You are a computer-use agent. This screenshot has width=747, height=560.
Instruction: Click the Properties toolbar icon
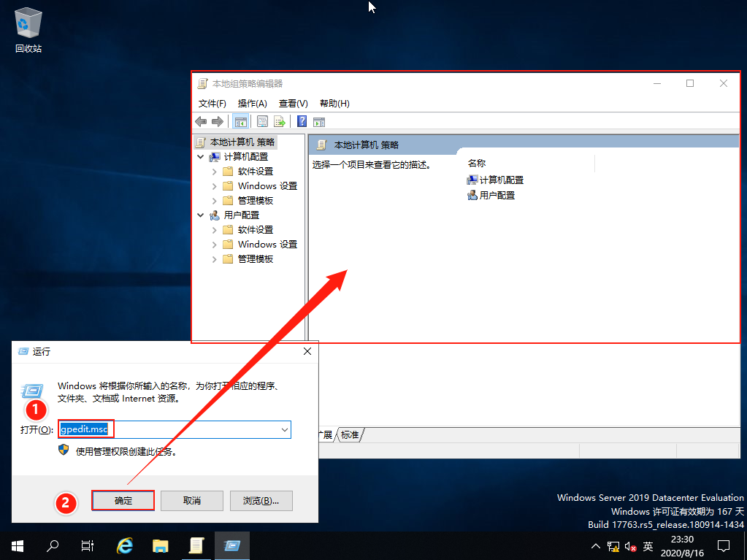tap(262, 122)
